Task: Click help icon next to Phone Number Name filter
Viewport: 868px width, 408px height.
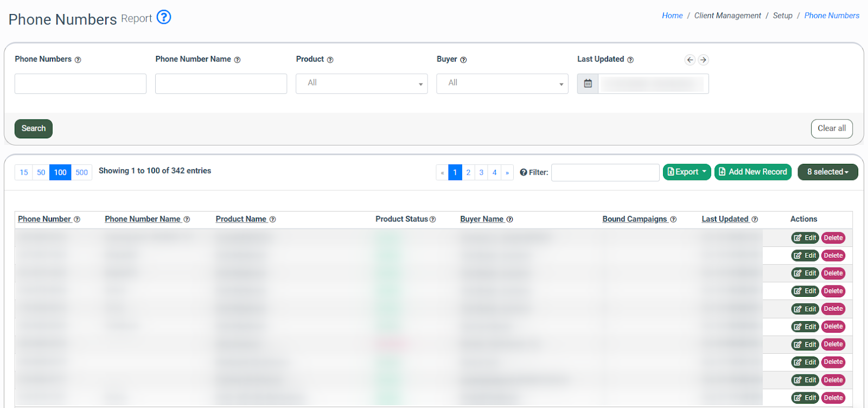Action: pyautogui.click(x=237, y=60)
